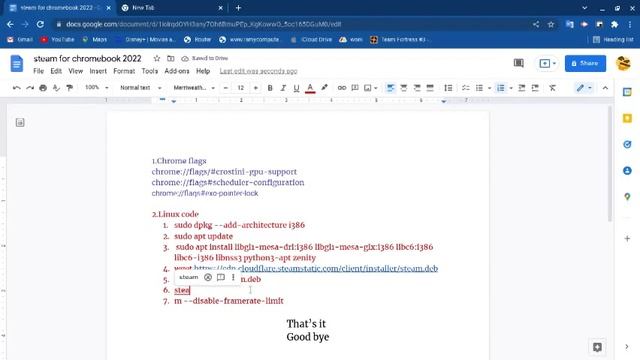Open the File menu

tap(38, 71)
